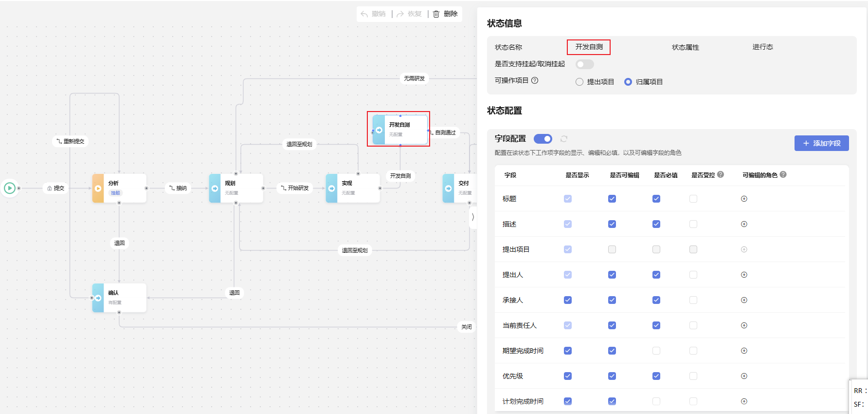Select the 确认 state node
Viewport: 868px width, 414px height.
119,298
